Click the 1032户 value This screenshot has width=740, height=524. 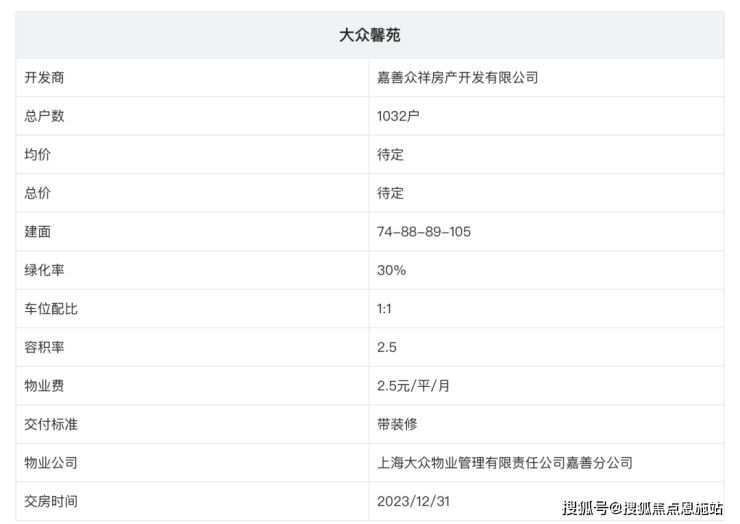(398, 116)
